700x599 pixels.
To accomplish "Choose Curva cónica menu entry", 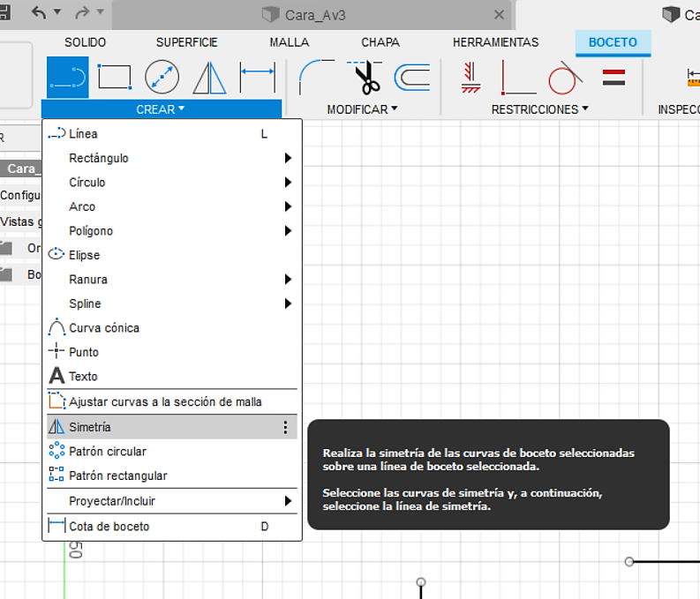I will click(172, 328).
